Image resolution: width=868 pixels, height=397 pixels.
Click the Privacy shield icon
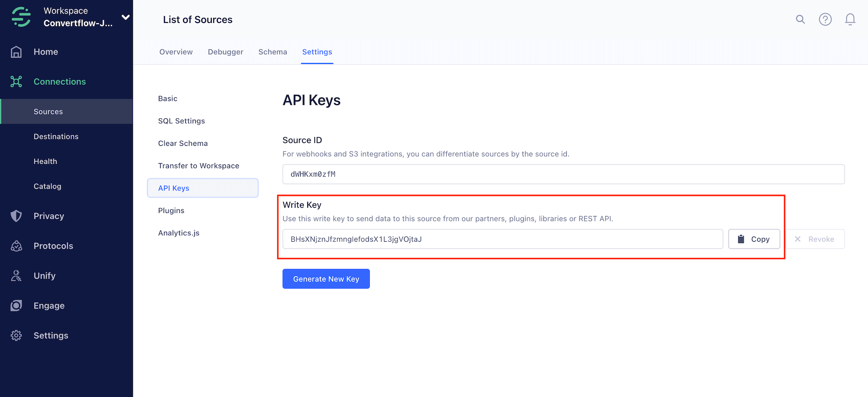pyautogui.click(x=16, y=216)
